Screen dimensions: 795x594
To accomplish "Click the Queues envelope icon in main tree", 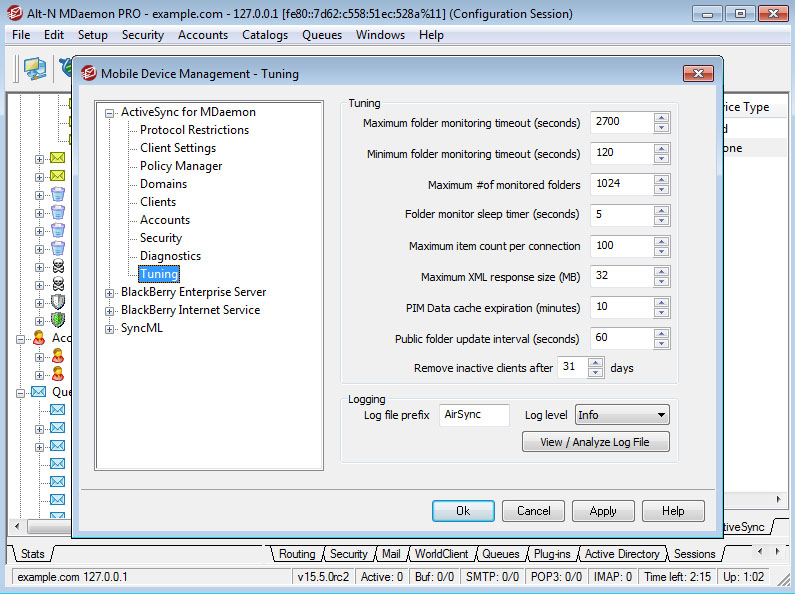I will point(39,392).
